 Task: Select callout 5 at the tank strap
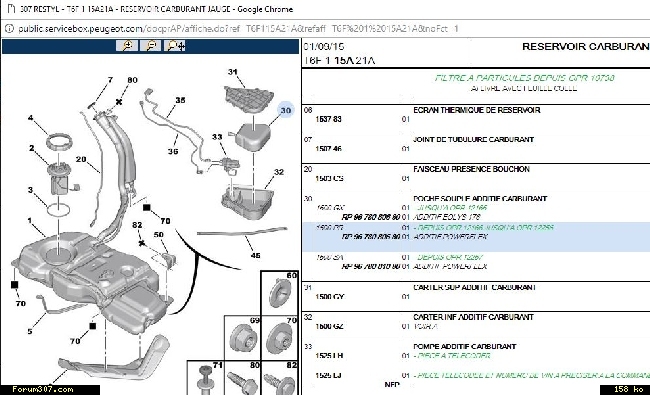coord(30,331)
